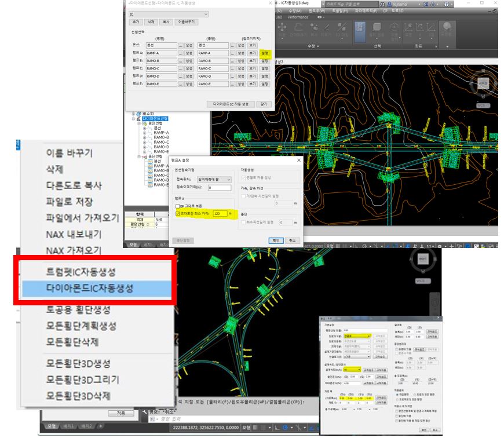The image size is (504, 438).
Task: Click the 적용 button below context menu
Action: 121,413
